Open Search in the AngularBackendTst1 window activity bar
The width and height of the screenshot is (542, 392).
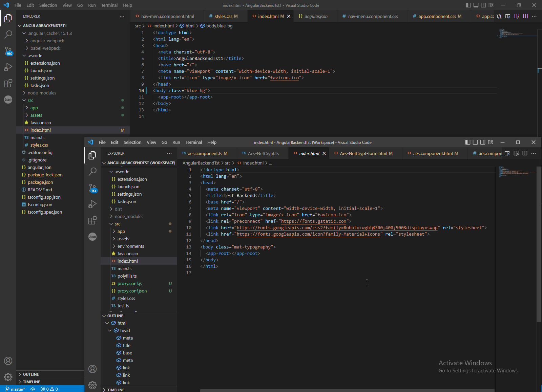pos(8,34)
